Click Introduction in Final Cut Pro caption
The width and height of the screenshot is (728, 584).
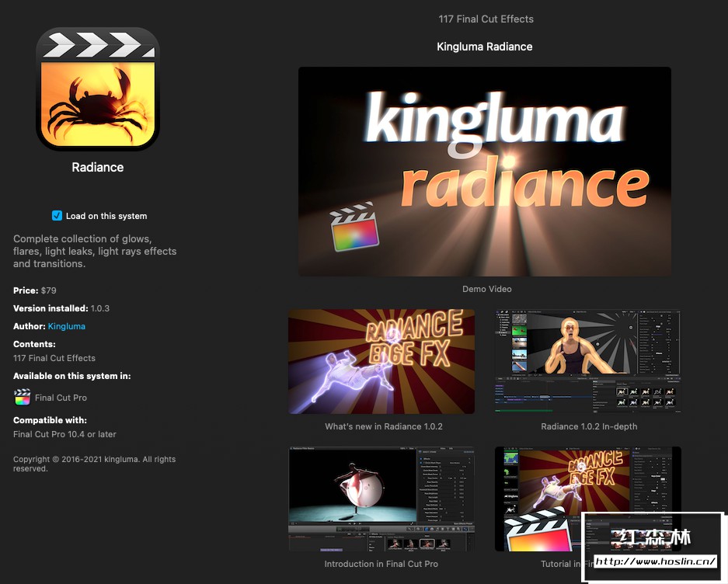coord(381,564)
